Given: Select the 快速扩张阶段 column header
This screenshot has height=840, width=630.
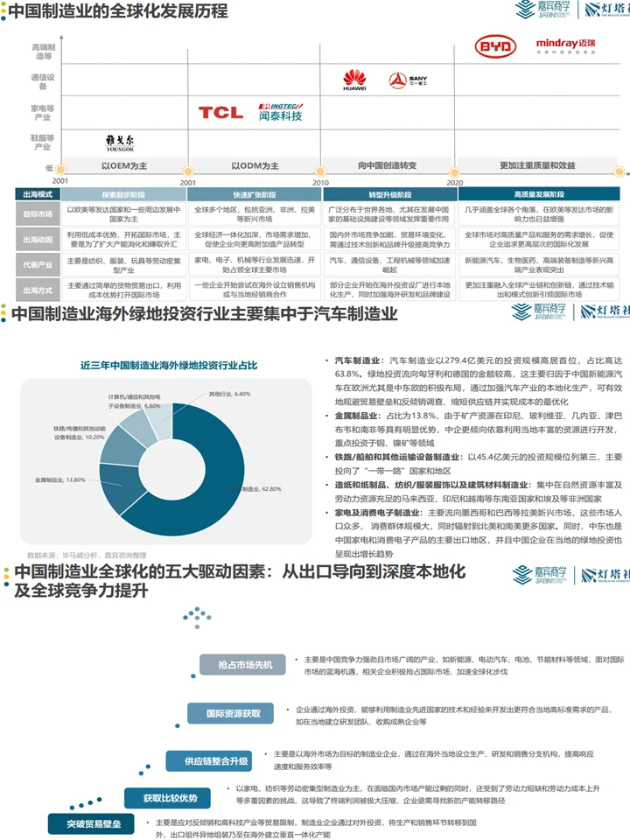Looking at the screenshot, I should (255, 194).
